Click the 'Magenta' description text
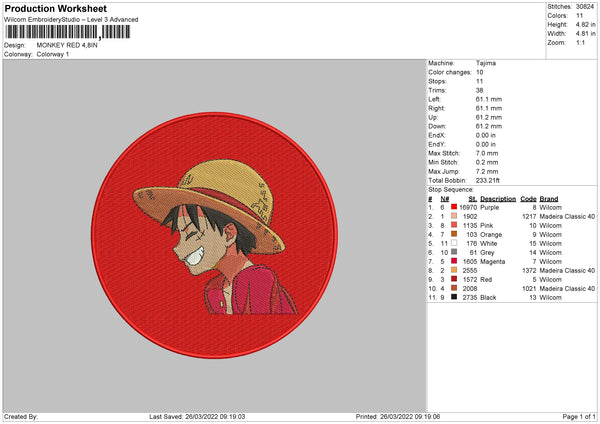Viewport: 600px width, 424px height. coord(492,261)
